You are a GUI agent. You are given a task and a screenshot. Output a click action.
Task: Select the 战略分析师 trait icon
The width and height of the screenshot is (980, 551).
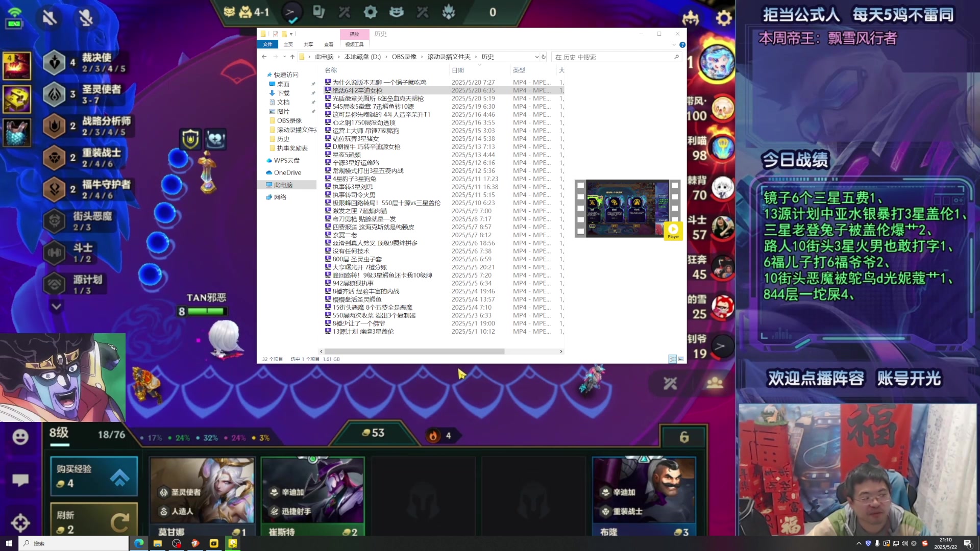[x=55, y=126]
